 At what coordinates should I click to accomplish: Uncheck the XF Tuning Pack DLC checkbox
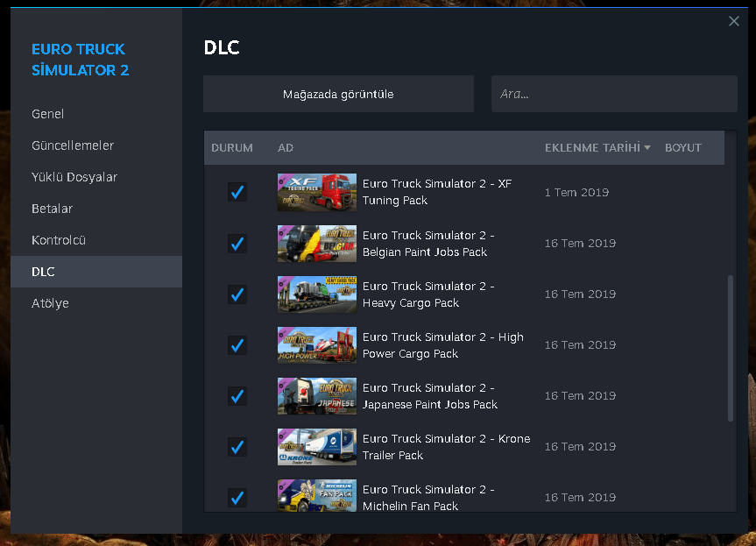(x=237, y=192)
